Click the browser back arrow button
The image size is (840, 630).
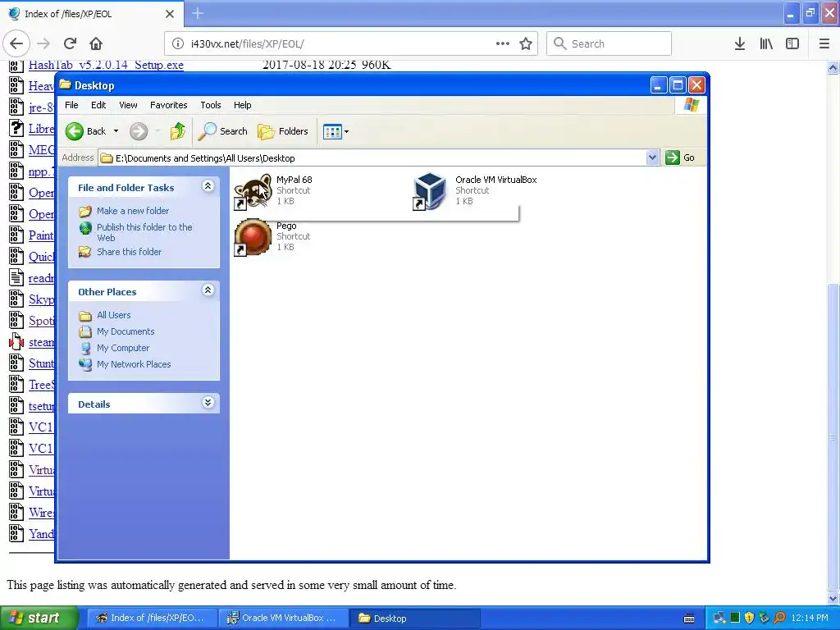(x=16, y=43)
